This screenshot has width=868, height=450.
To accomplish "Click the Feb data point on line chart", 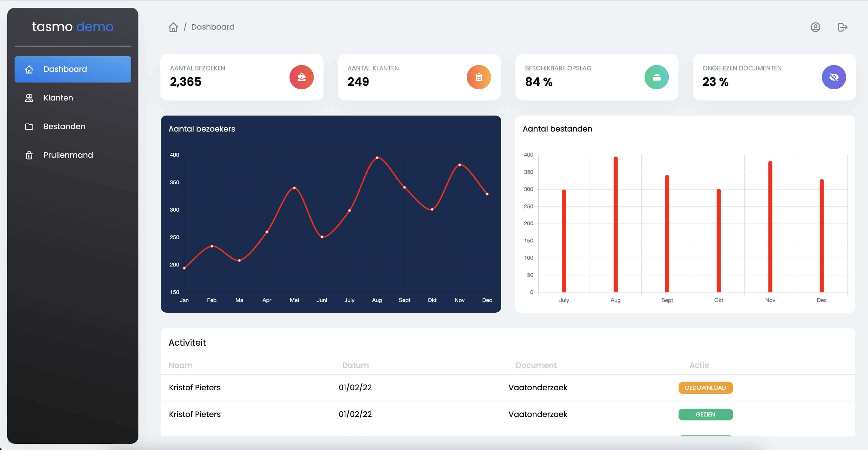I will 212,246.
